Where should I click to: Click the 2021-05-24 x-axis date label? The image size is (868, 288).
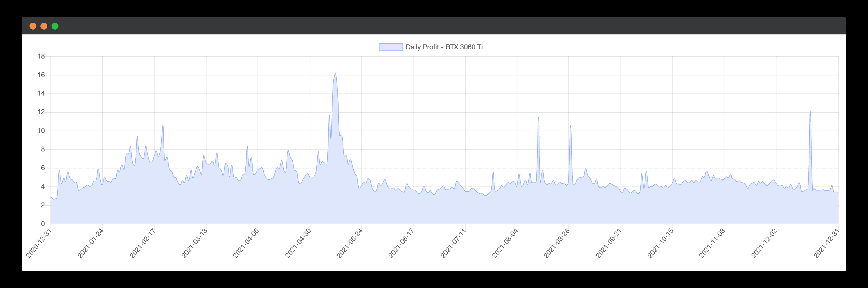(x=349, y=243)
